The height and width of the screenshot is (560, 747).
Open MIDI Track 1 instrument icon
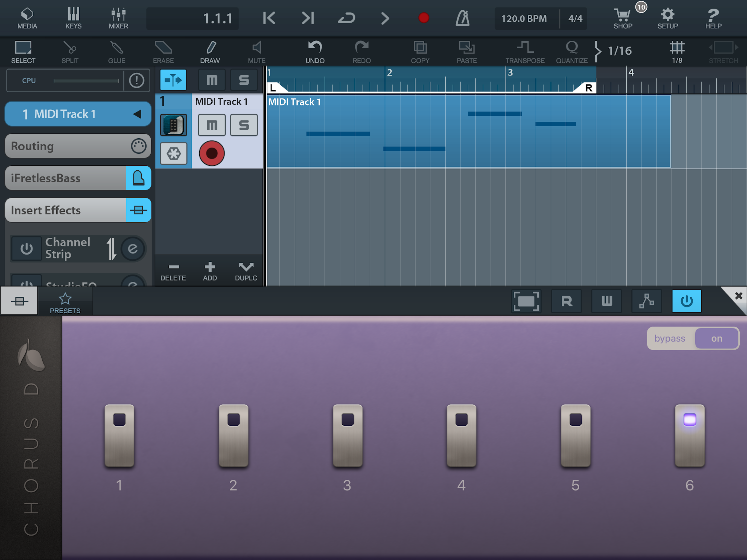click(173, 125)
